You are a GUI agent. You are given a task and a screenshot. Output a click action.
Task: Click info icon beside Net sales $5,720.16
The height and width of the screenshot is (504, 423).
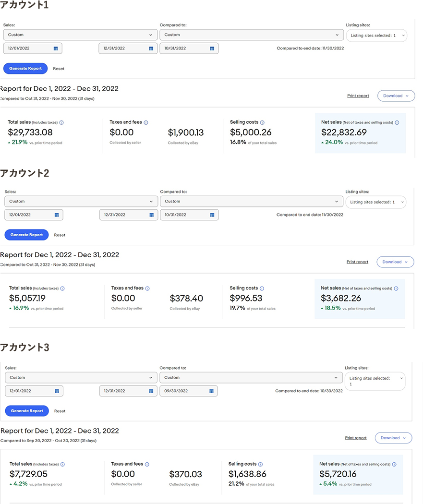[394, 465]
